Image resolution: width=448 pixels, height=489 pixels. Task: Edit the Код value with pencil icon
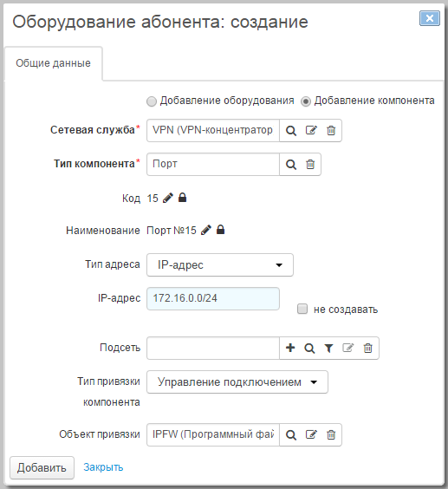(168, 198)
